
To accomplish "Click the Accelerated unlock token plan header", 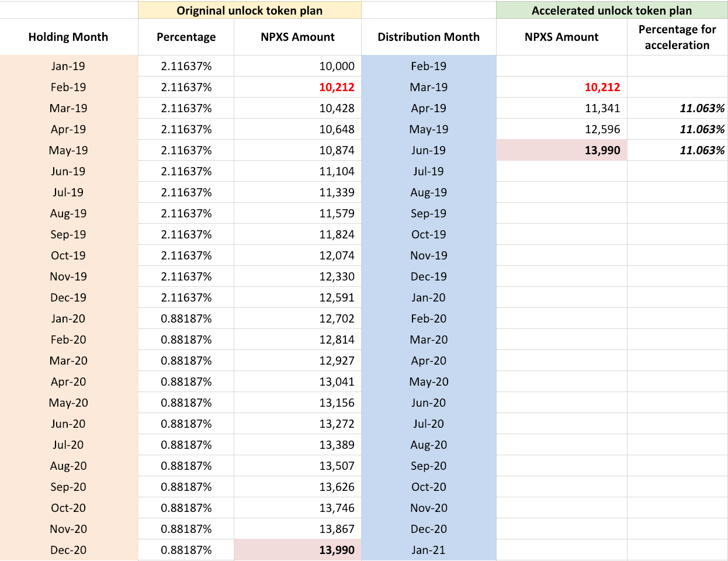I will [612, 11].
